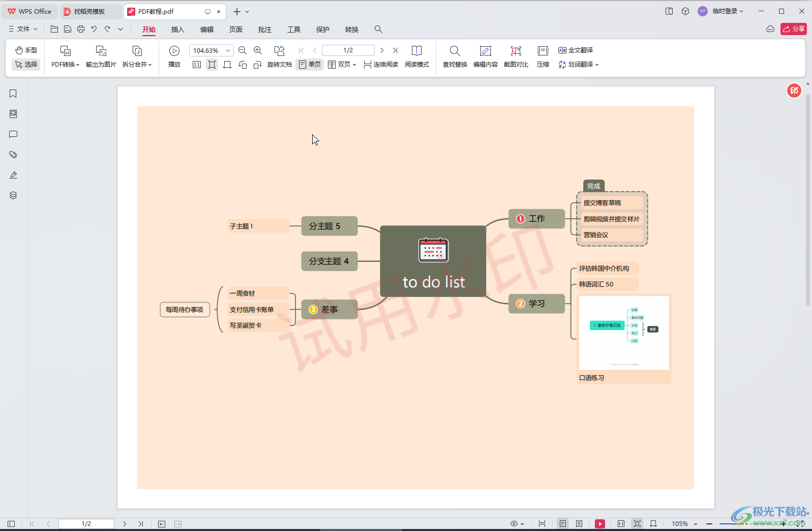Screen dimensions: 812x531
Task: Activate the Select tool (选择)
Action: (x=26, y=64)
